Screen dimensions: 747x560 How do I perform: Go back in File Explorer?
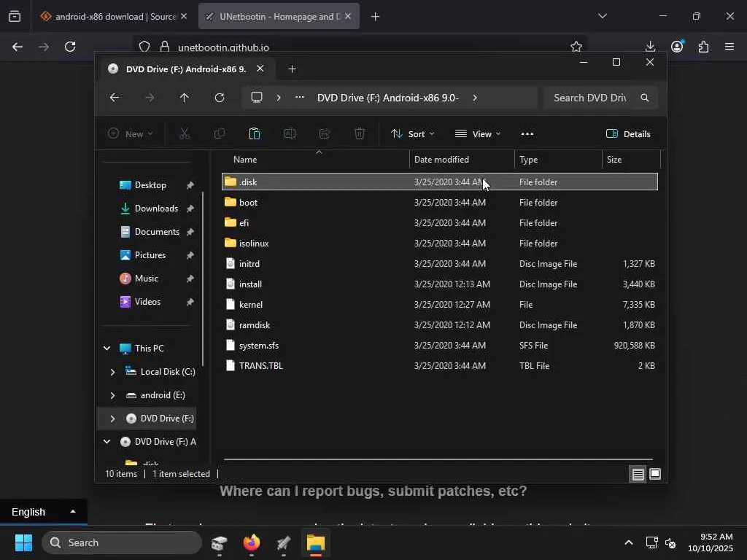tap(115, 98)
